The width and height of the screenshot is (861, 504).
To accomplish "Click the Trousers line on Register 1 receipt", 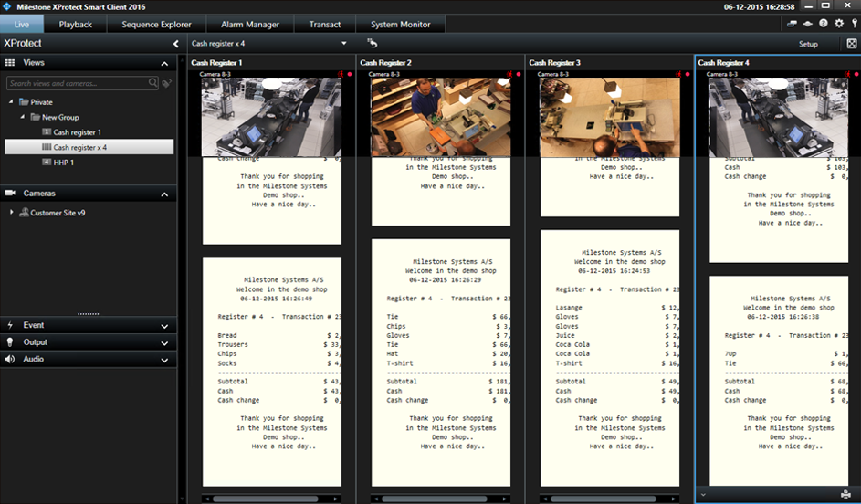I will tap(279, 345).
